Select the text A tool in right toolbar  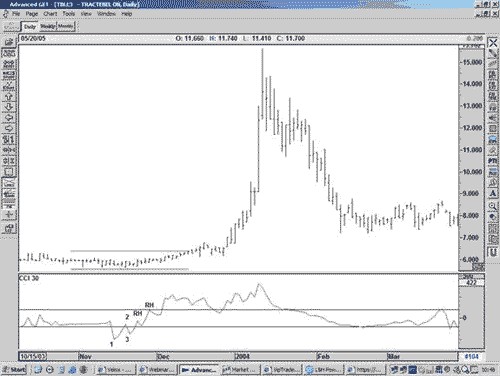tap(493, 193)
